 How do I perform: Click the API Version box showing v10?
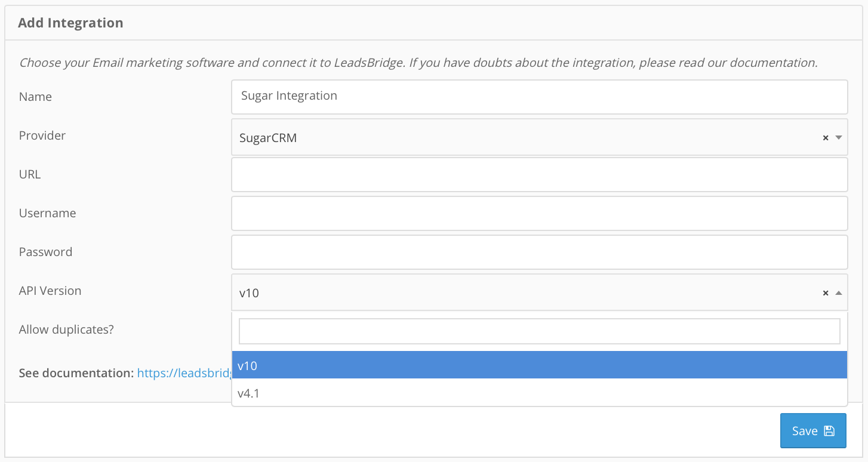[x=540, y=292]
